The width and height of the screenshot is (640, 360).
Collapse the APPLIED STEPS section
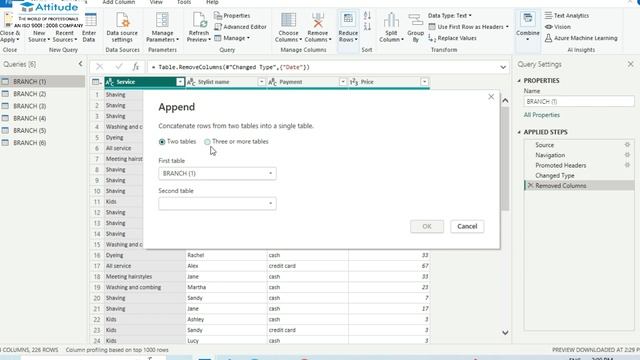pyautogui.click(x=520, y=132)
